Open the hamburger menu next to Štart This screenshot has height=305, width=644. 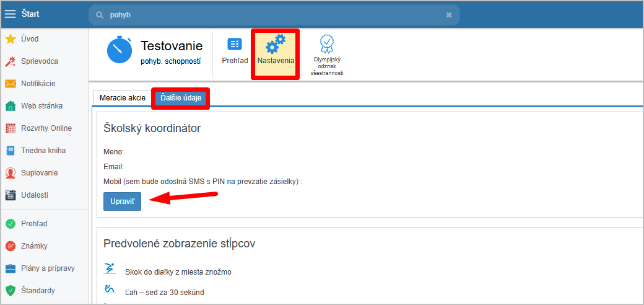[x=11, y=15]
